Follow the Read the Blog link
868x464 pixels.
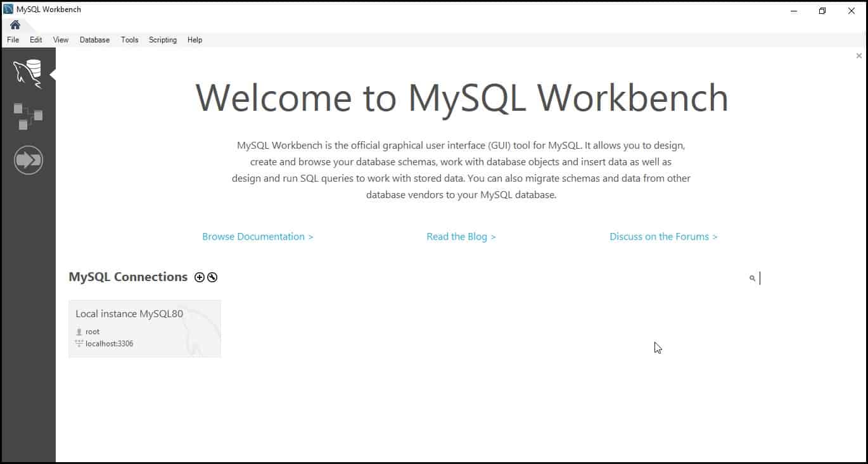tap(461, 237)
